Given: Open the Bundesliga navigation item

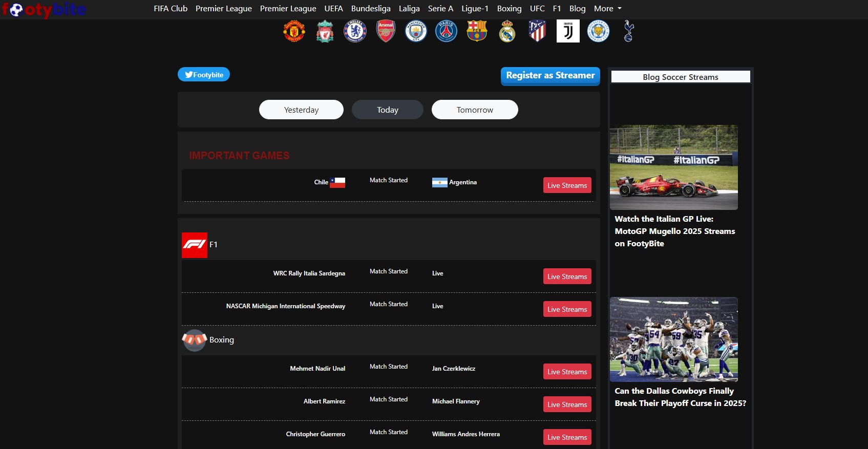Looking at the screenshot, I should pos(371,9).
